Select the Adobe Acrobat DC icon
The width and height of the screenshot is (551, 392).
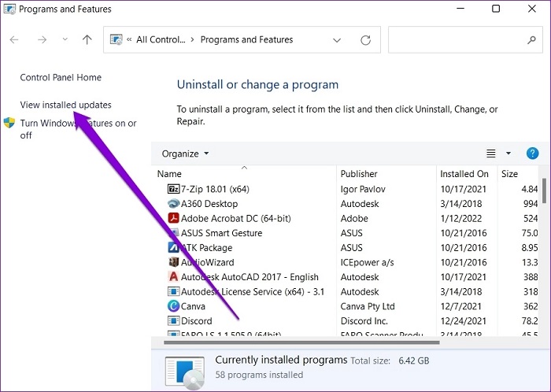click(x=173, y=218)
